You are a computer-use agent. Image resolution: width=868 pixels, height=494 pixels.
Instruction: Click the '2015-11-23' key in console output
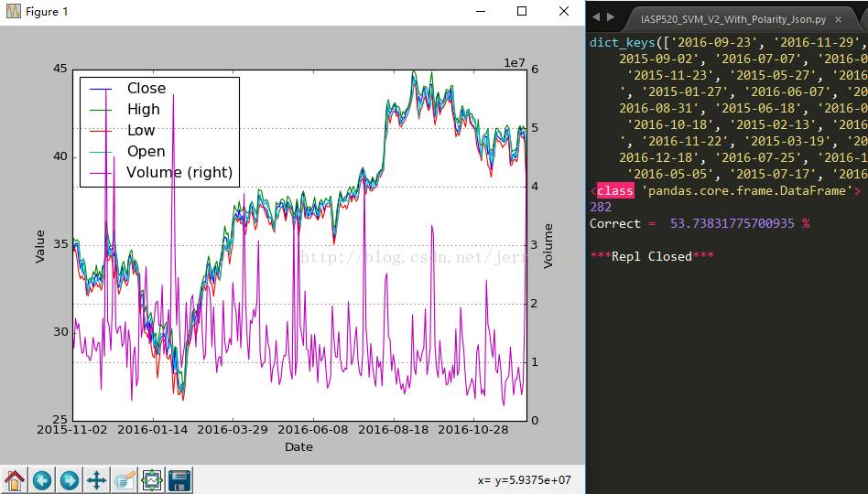[669, 75]
